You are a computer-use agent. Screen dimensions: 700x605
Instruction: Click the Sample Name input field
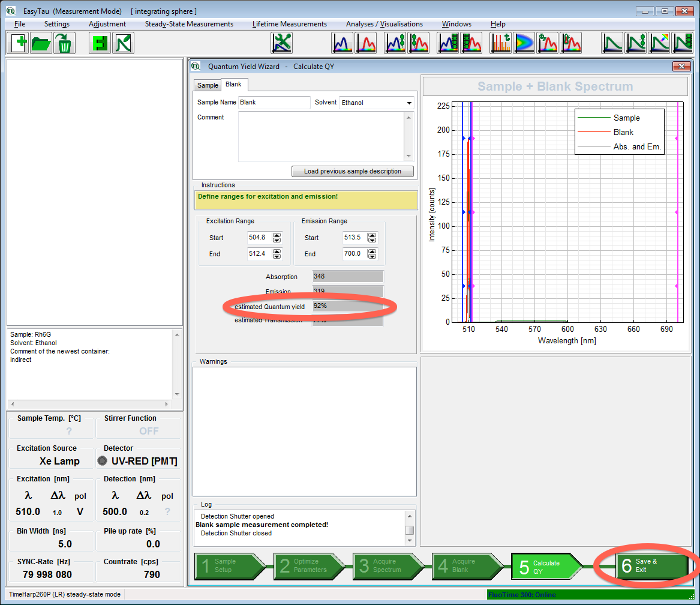(x=274, y=103)
